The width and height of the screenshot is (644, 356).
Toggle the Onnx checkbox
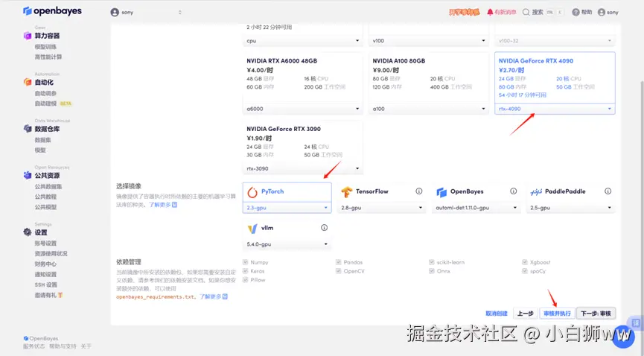(432, 271)
